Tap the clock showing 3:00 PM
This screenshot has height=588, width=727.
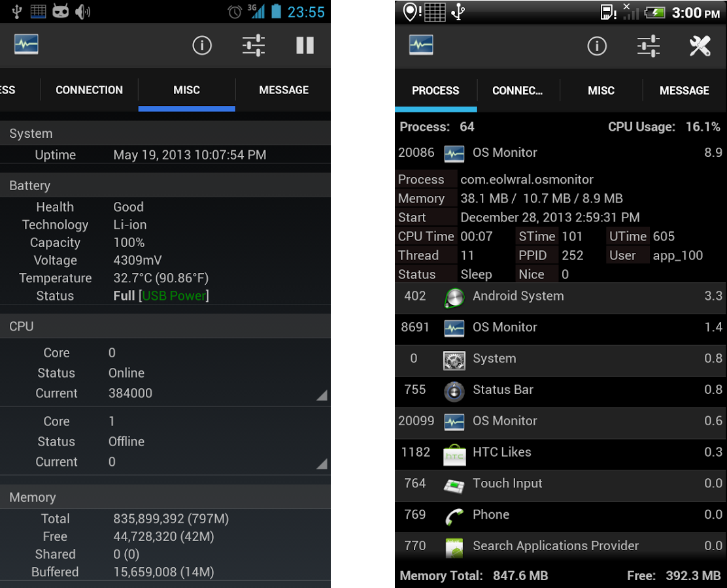pos(696,13)
